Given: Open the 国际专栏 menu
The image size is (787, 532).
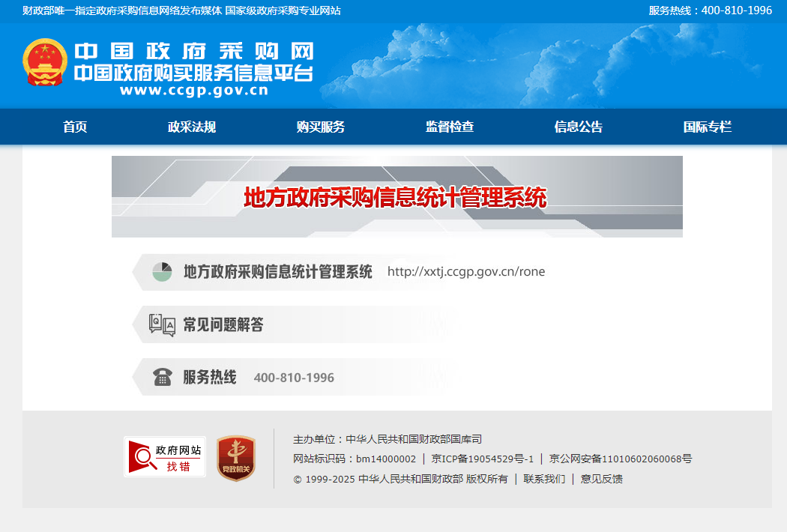Looking at the screenshot, I should [x=708, y=127].
